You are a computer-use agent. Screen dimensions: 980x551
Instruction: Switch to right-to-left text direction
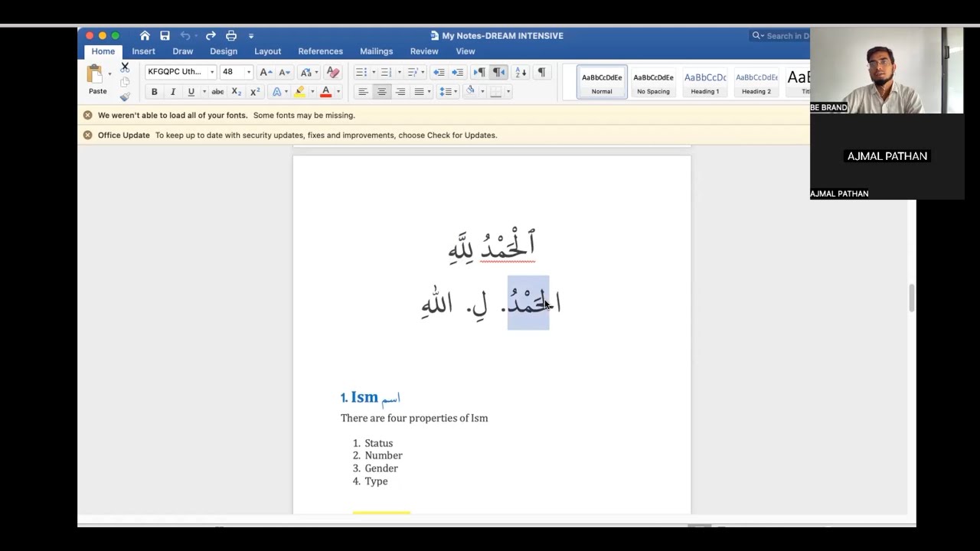click(x=498, y=72)
